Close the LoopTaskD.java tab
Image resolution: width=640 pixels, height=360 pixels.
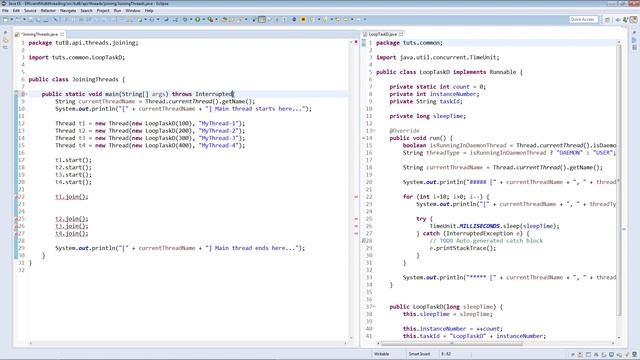(401, 34)
